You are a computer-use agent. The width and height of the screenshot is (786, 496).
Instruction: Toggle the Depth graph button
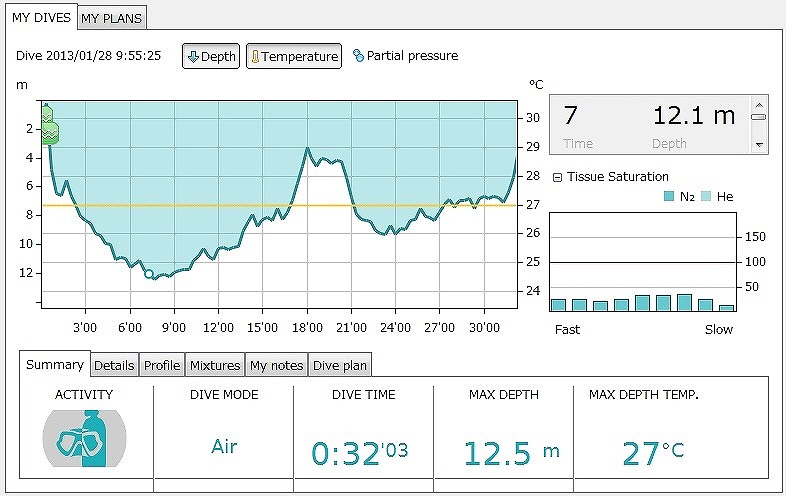(x=211, y=56)
